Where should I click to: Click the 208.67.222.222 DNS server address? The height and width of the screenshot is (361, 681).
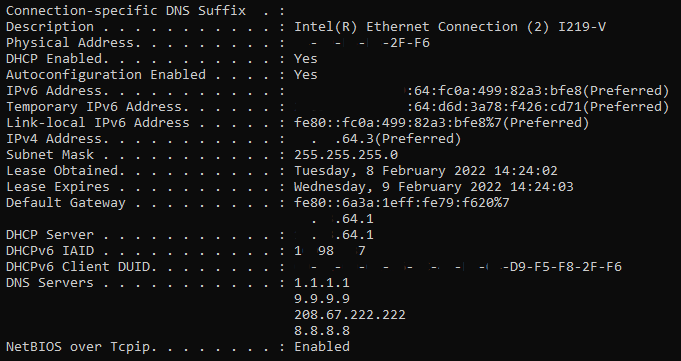[x=350, y=315]
